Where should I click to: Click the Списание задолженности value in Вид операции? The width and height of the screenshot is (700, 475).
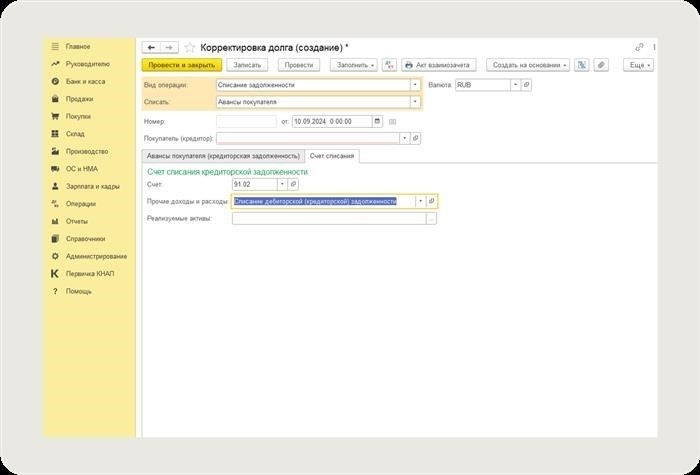click(256, 85)
